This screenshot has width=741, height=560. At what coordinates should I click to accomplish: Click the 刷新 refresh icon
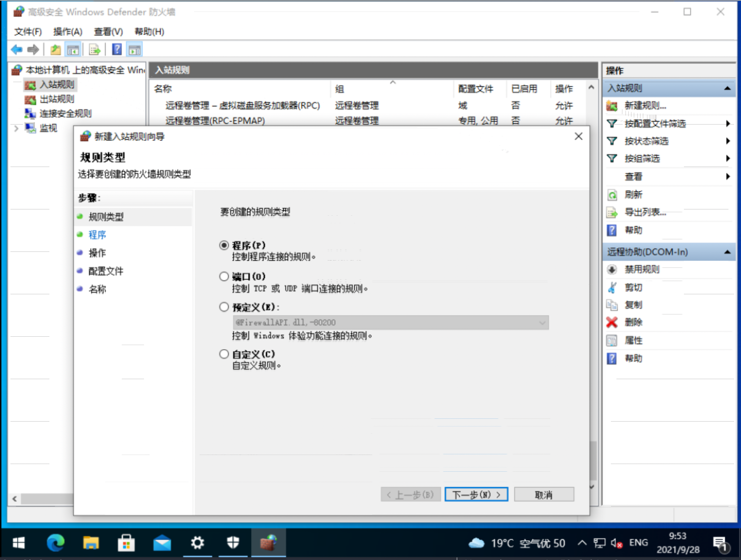point(612,195)
